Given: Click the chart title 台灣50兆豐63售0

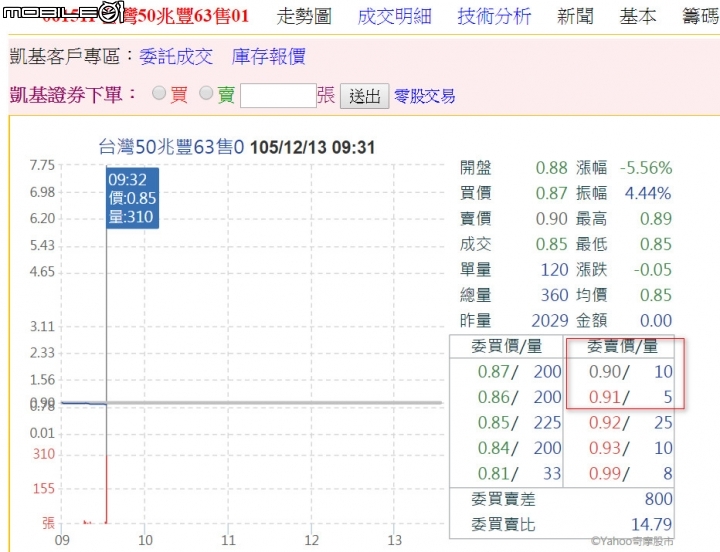Looking at the screenshot, I should (x=171, y=147).
